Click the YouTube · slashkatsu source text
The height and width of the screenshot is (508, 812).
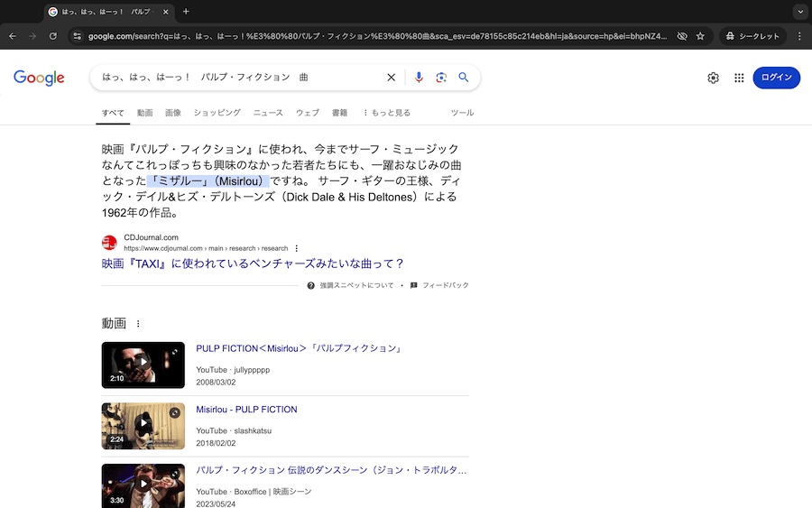click(x=234, y=430)
